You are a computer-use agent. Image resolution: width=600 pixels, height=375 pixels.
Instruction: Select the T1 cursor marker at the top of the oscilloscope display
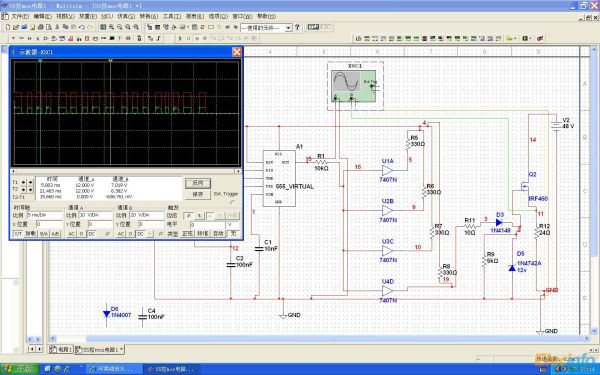pos(40,61)
